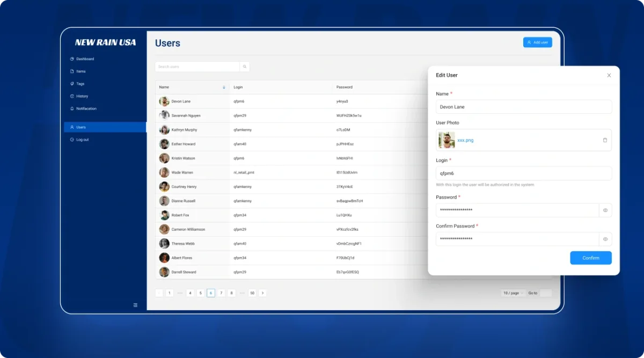The image size is (644, 358).
Task: Click Courtney Henry's avatar
Action: click(164, 187)
